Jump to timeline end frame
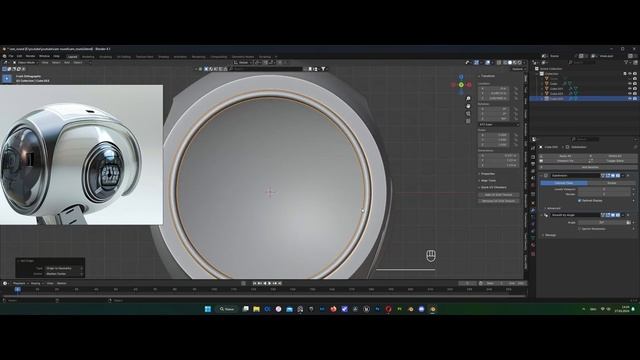The image size is (640, 360). [280, 283]
